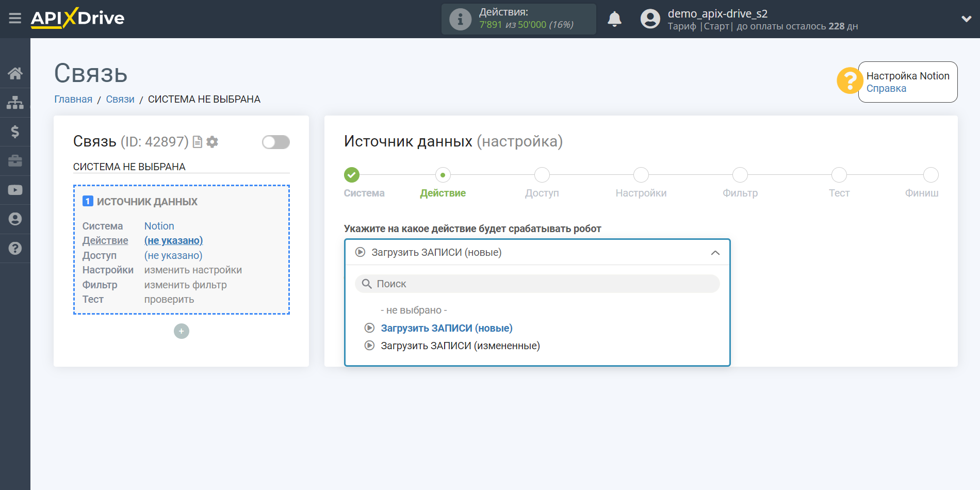Click изменить фильтр
Screen dimensions: 980x490
click(185, 285)
